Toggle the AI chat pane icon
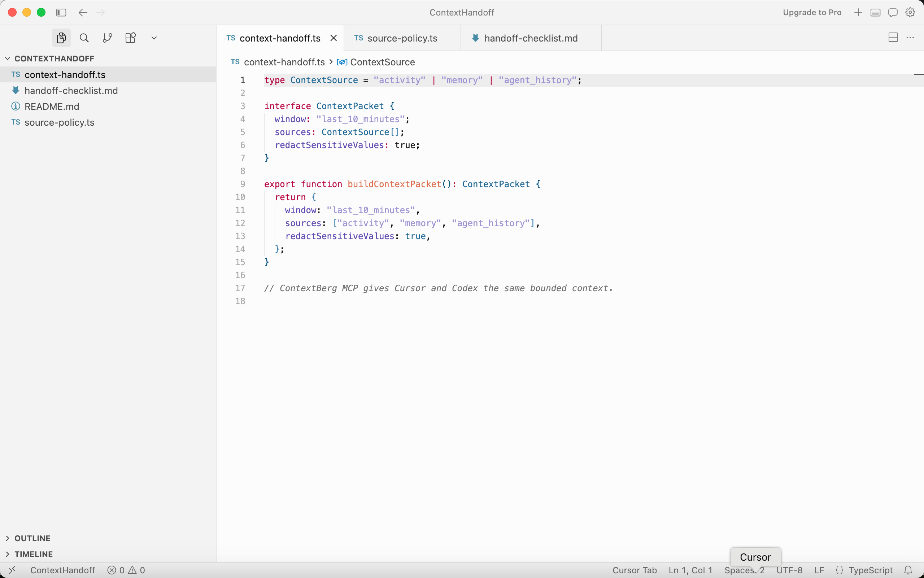Screen dimensions: 924x578 (x=893, y=13)
